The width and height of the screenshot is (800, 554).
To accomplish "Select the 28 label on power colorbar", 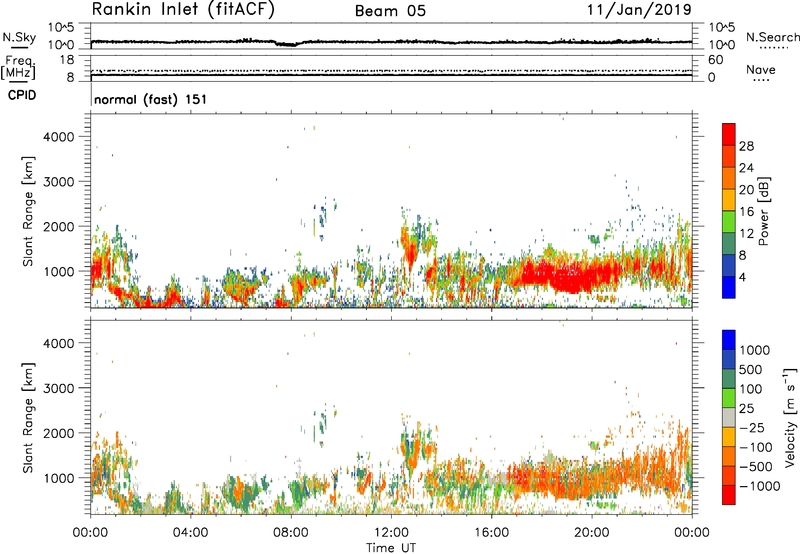I will 746,146.
